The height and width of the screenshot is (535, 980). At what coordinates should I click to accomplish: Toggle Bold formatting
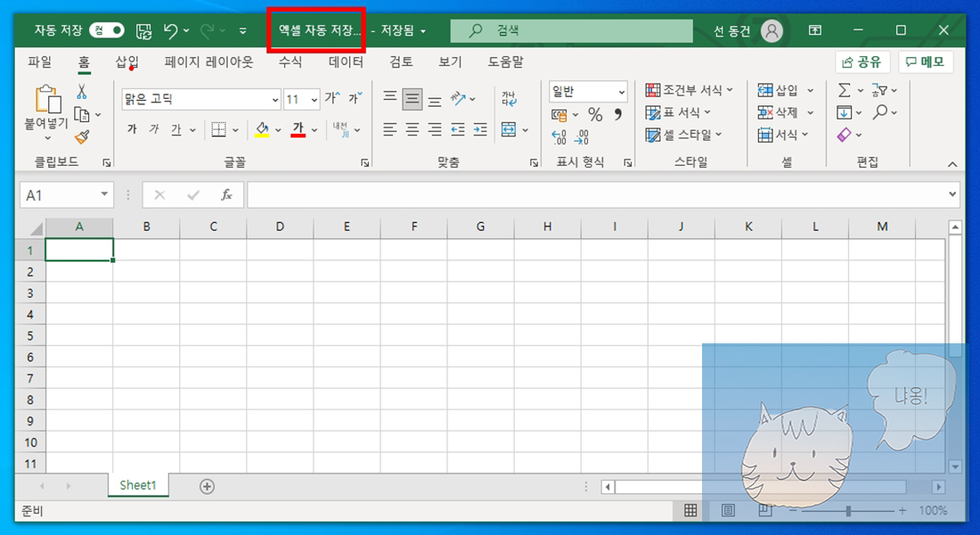132,129
